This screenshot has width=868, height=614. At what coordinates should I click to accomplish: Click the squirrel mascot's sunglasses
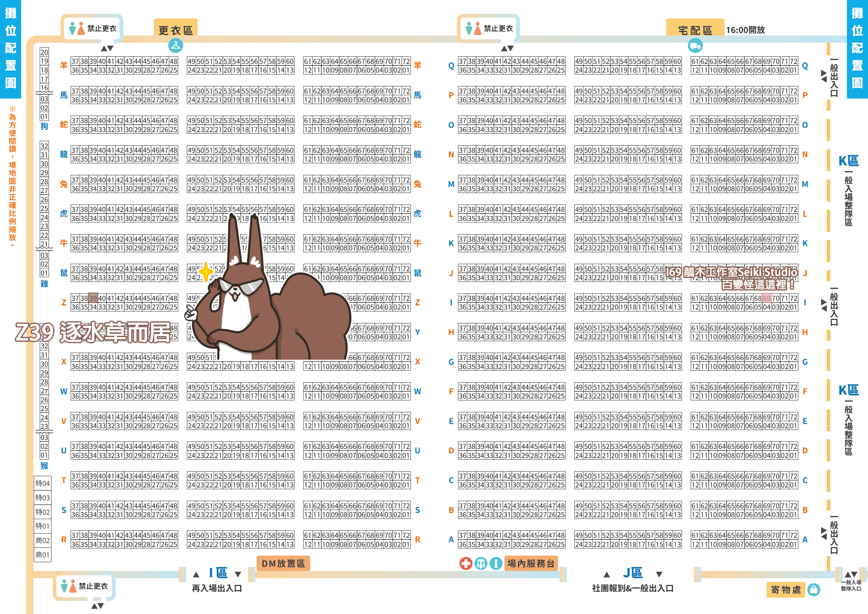[x=241, y=287]
